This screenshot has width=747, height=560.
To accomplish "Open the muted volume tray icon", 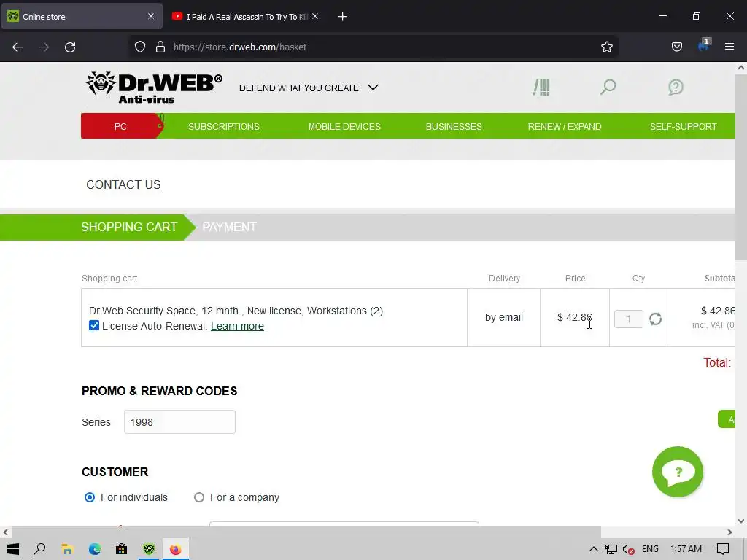I will (628, 549).
